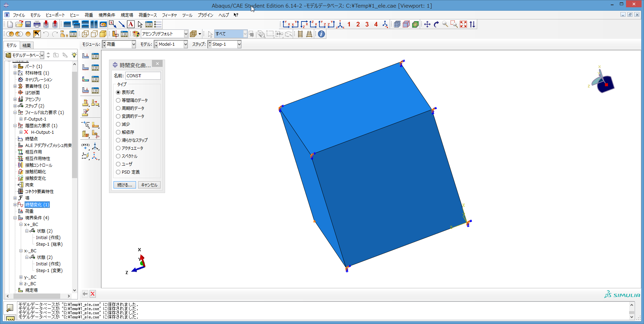Image resolution: width=644 pixels, height=324 pixels.
Task: Click the Auto-fit view icon
Action: coord(463,24)
